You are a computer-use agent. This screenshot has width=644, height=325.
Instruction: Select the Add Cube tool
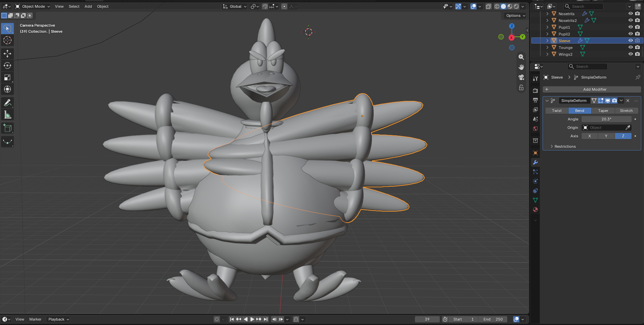7,128
